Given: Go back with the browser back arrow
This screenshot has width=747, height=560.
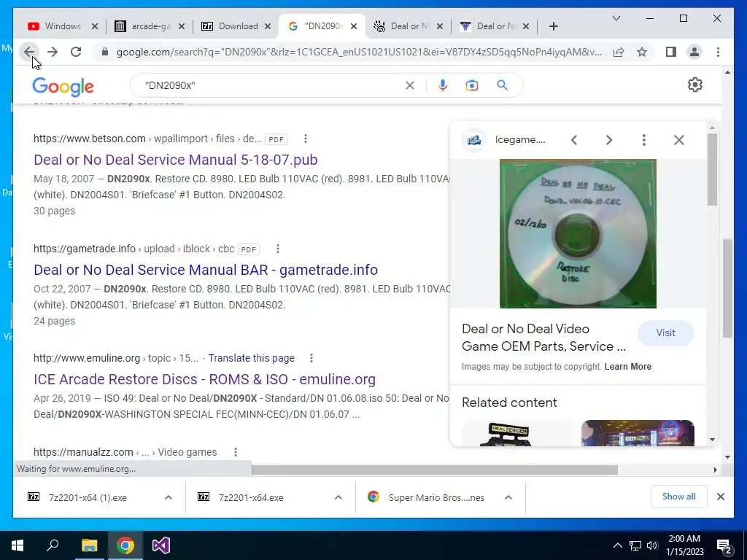Looking at the screenshot, I should tap(29, 52).
